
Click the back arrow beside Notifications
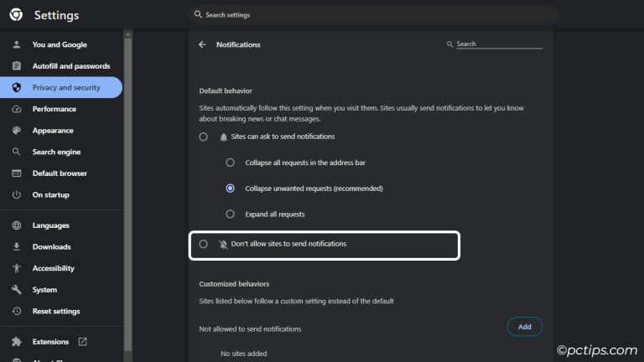(x=202, y=44)
